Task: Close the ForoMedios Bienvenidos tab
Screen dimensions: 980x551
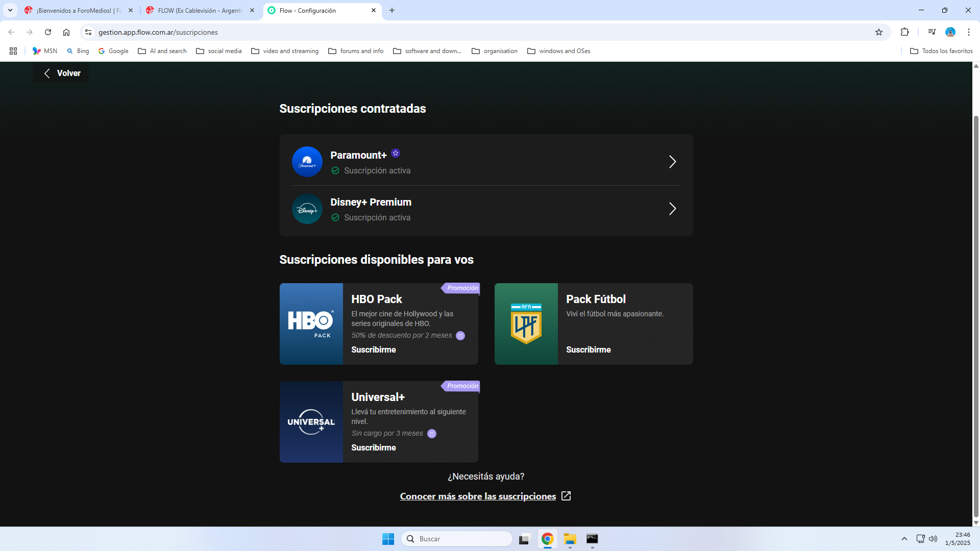Action: (131, 10)
